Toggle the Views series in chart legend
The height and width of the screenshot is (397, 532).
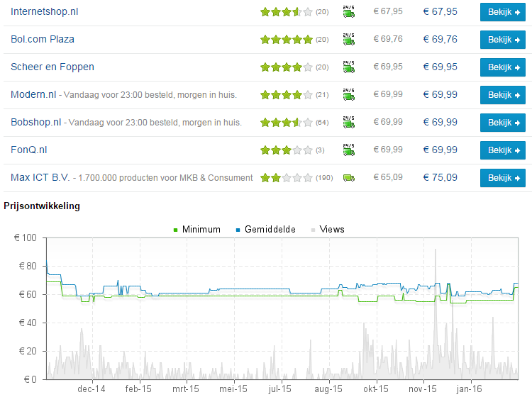pyautogui.click(x=328, y=230)
